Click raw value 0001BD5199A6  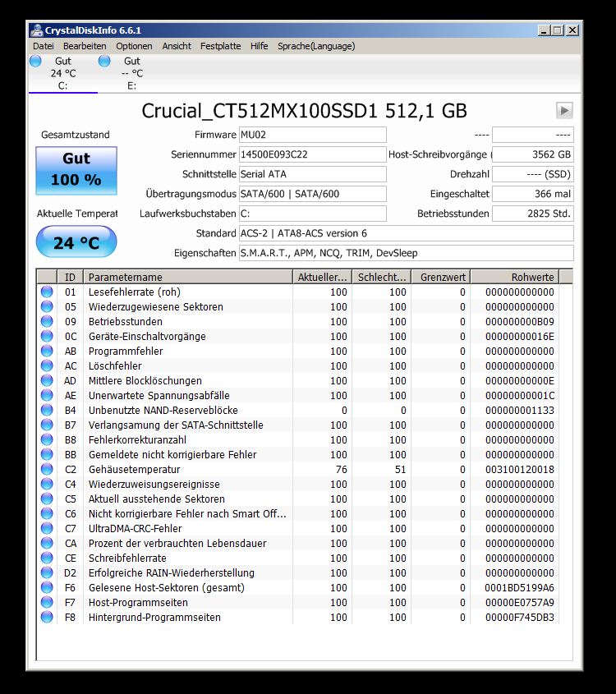[x=520, y=587]
